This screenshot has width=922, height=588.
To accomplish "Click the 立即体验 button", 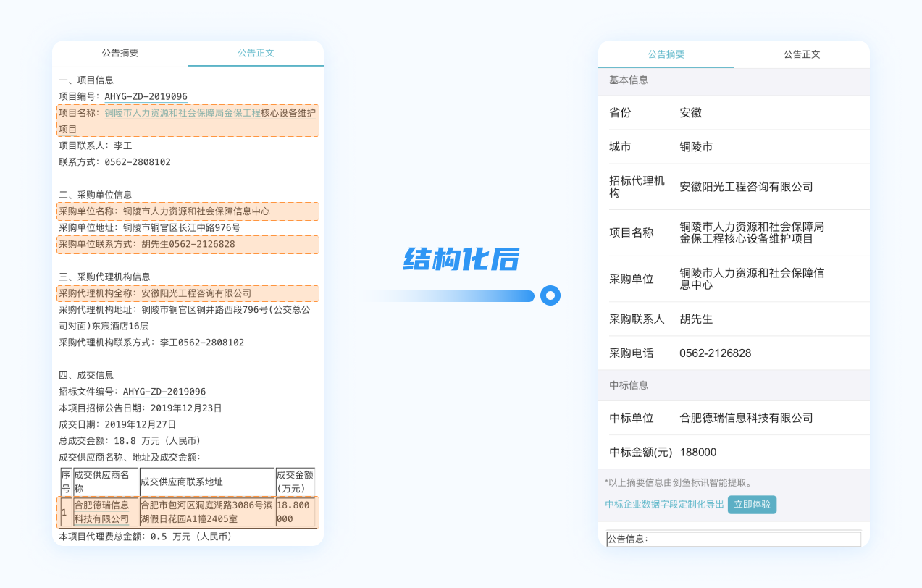I will (752, 505).
